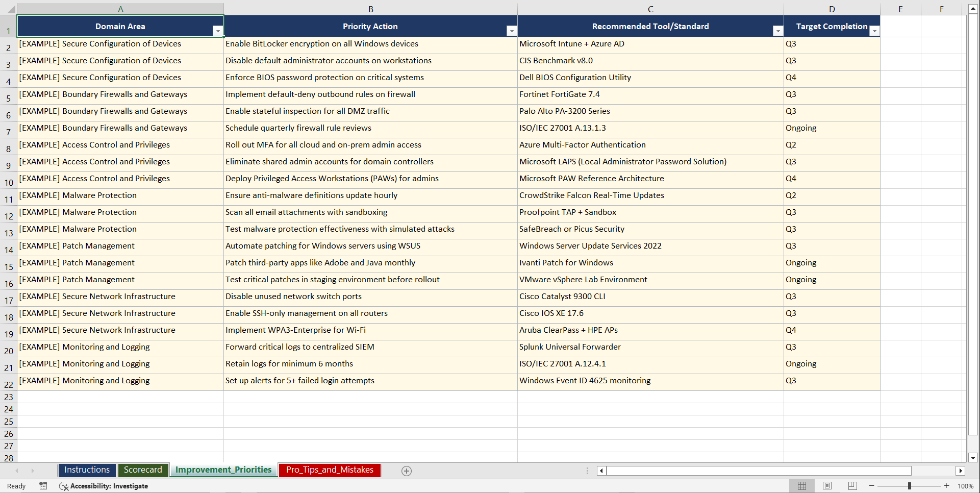Open the Target Completion filter dropdown

tap(874, 31)
